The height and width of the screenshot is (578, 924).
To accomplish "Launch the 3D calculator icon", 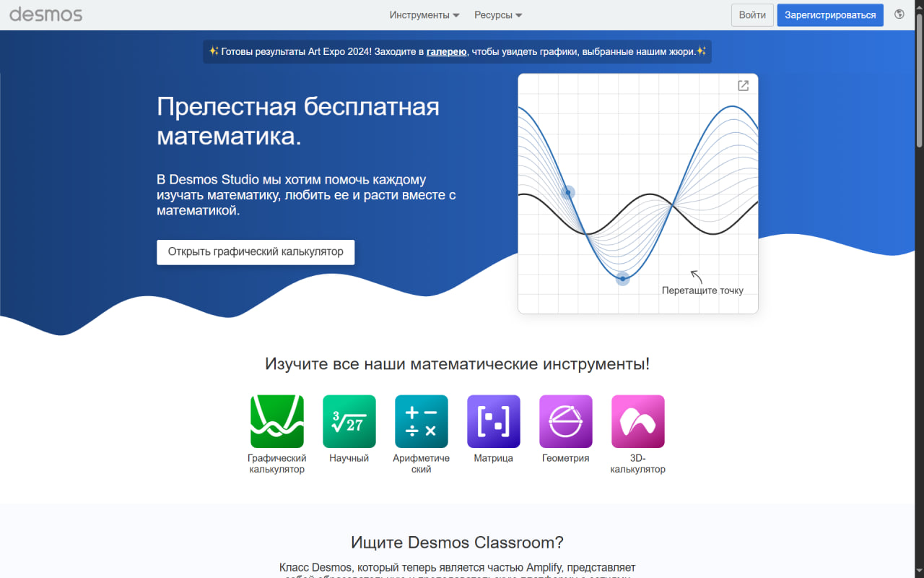I will point(637,421).
